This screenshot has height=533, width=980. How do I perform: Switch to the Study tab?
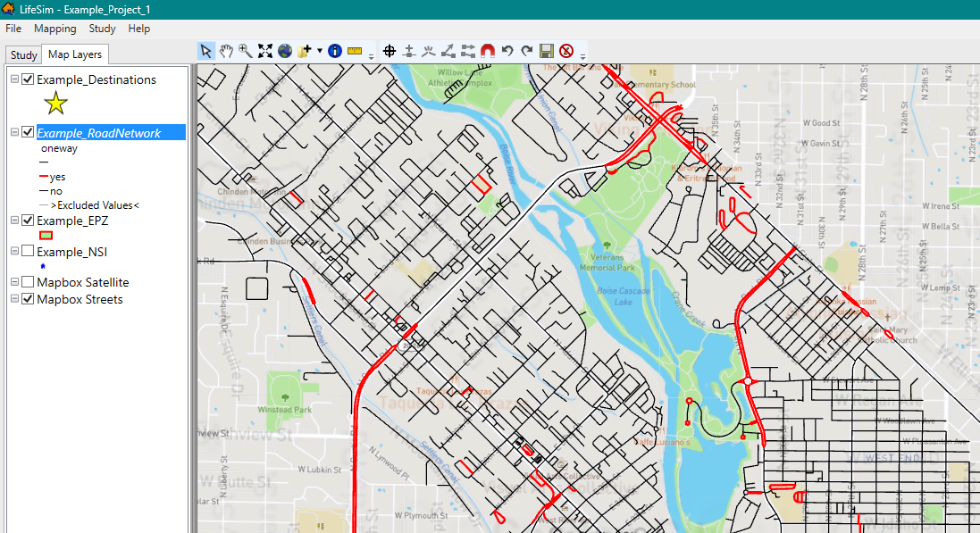(x=23, y=54)
